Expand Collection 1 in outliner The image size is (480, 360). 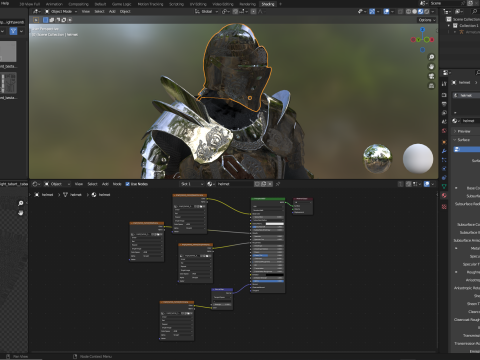(449, 26)
